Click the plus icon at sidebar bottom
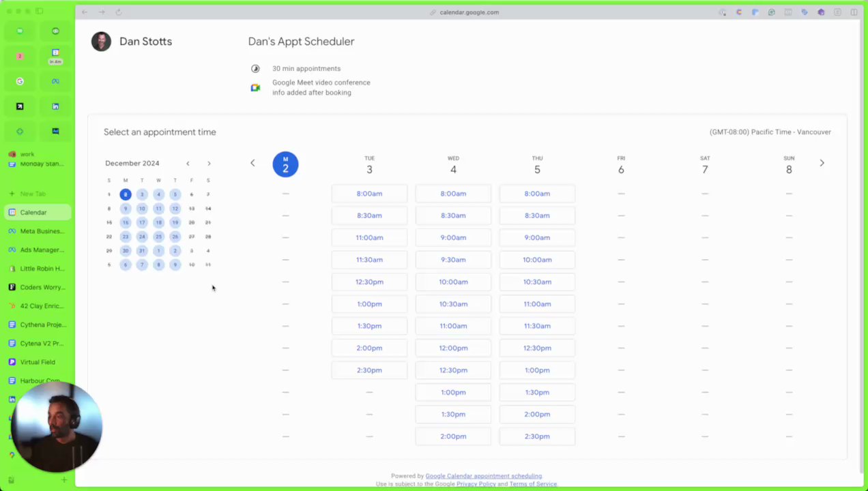 point(63,480)
